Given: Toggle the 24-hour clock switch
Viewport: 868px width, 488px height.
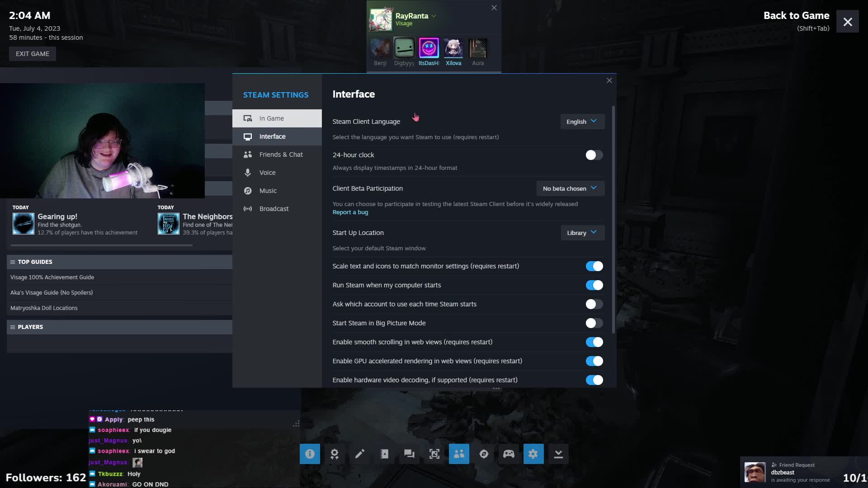Looking at the screenshot, I should (594, 155).
